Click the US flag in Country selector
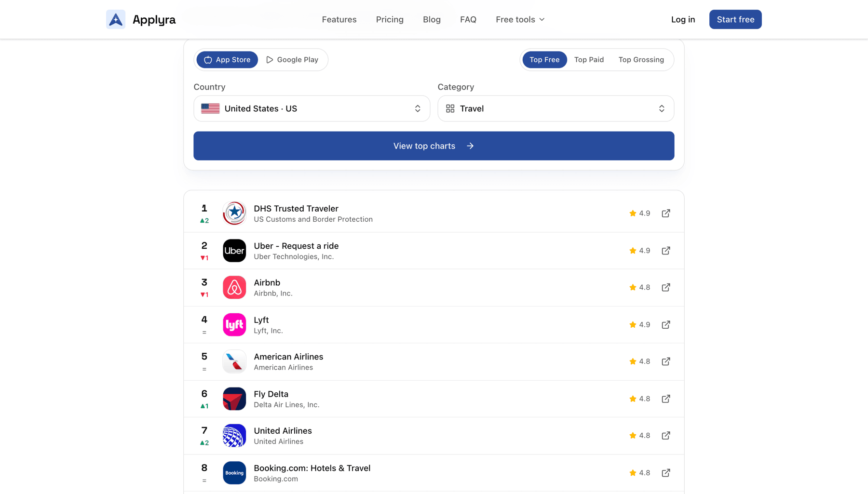The image size is (868, 494). 210,108
